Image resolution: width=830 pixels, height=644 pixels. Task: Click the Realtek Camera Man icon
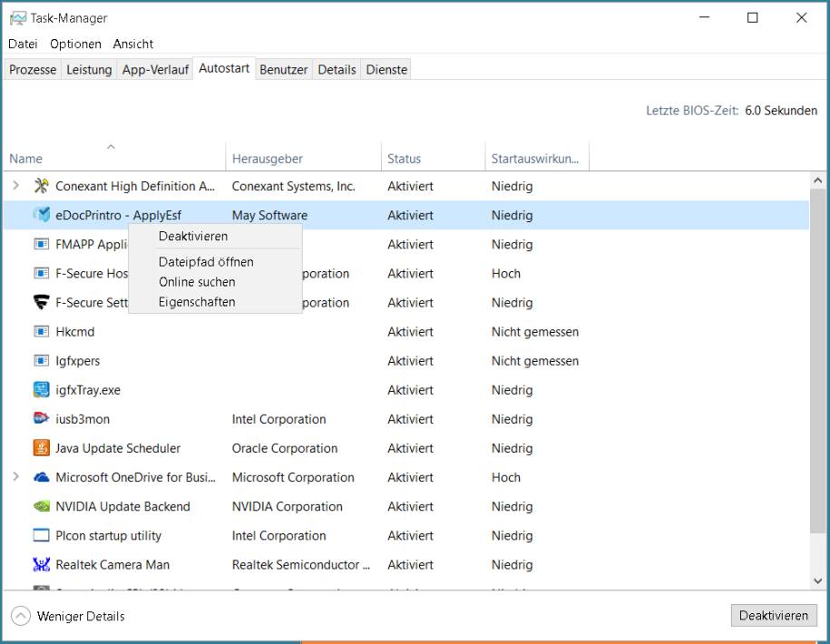41,564
